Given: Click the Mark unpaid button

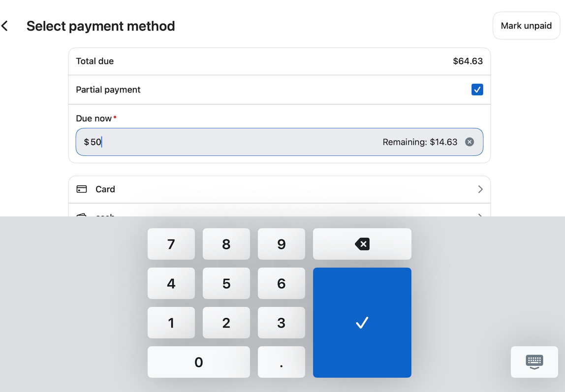Looking at the screenshot, I should [526, 26].
